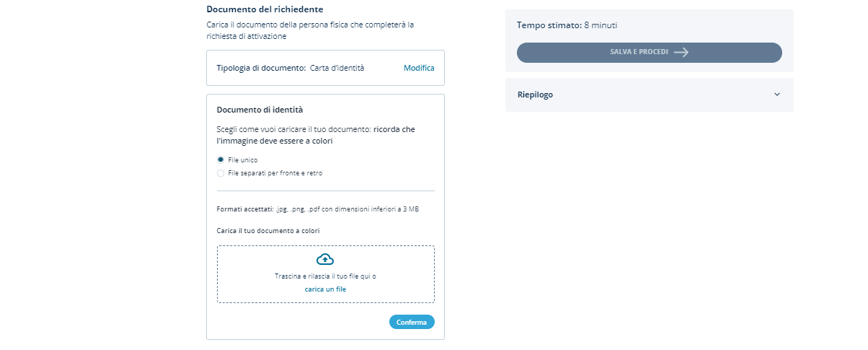Click the Carica il tuo documento label

pyautogui.click(x=267, y=231)
